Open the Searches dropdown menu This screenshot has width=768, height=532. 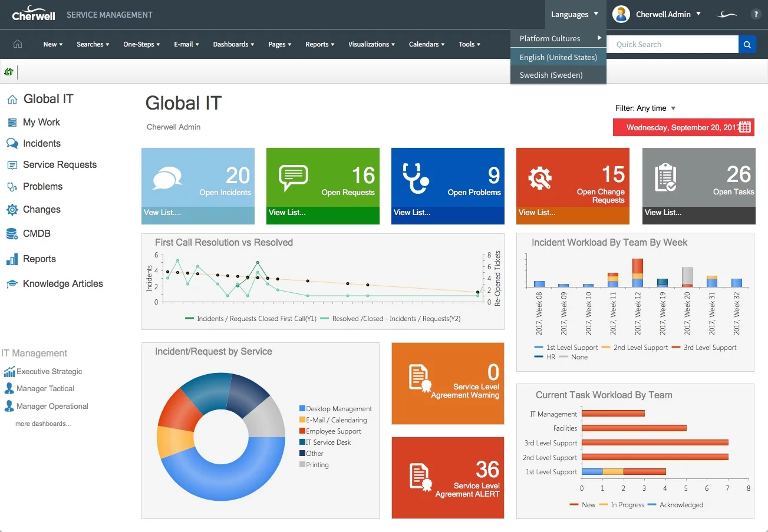93,44
